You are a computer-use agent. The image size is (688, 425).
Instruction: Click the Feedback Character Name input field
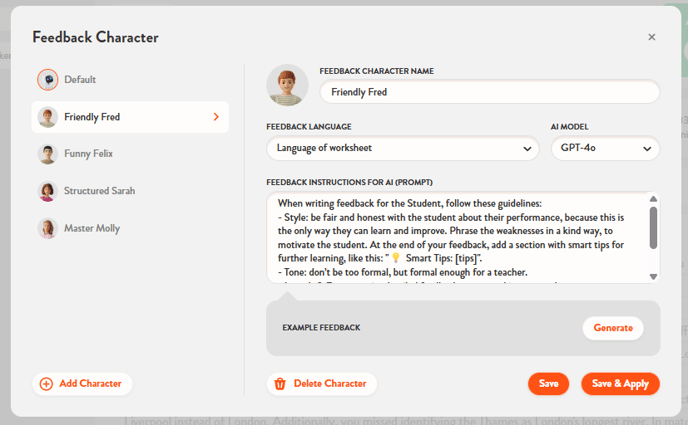coord(489,92)
